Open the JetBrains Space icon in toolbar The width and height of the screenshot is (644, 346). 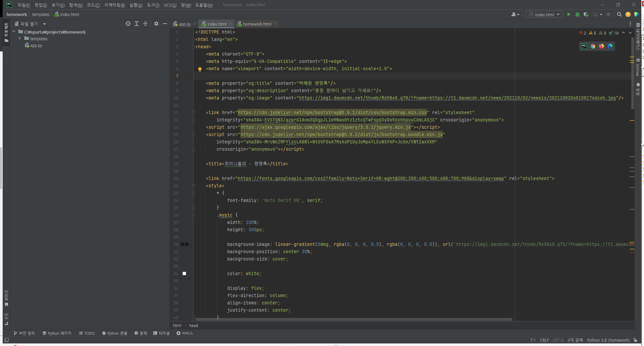[636, 14]
